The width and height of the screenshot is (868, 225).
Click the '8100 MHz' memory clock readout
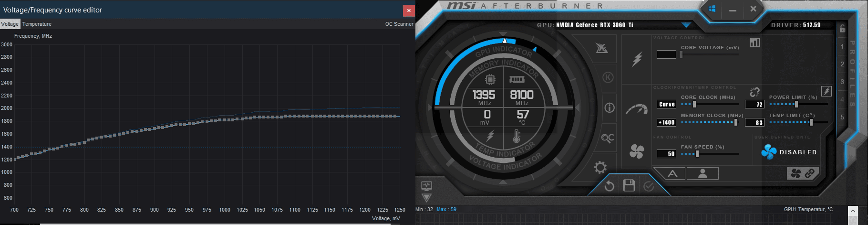[522, 97]
